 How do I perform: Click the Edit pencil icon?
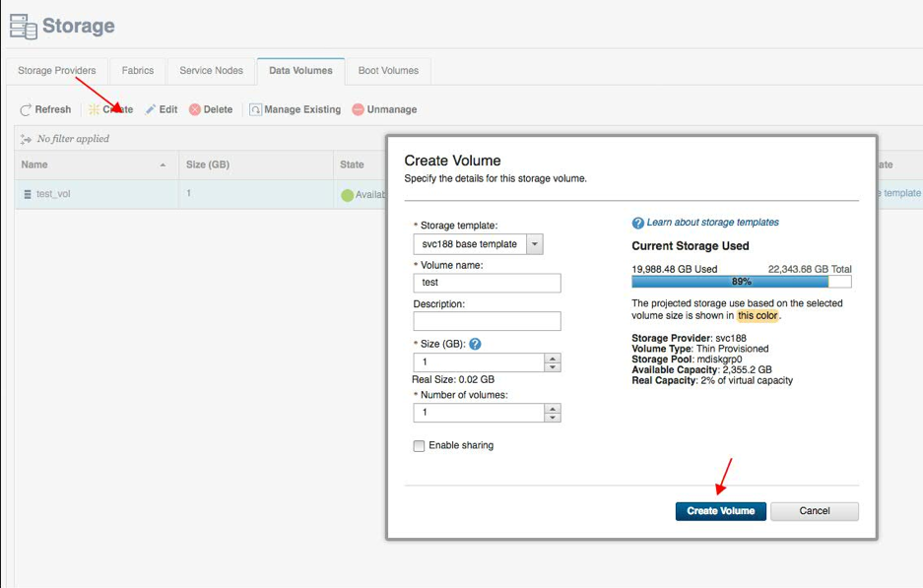tap(151, 109)
